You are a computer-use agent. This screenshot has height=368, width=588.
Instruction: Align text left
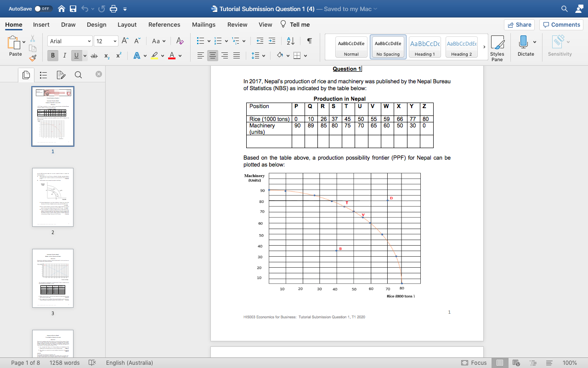pyautogui.click(x=201, y=56)
